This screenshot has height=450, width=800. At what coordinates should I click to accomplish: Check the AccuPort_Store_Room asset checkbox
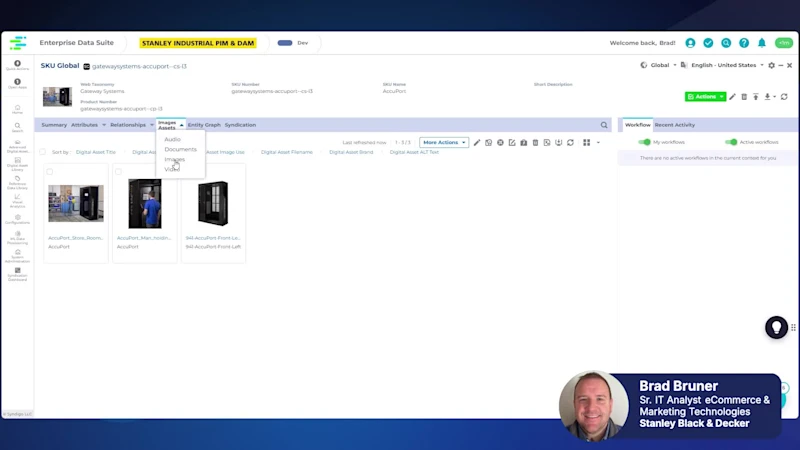[50, 172]
